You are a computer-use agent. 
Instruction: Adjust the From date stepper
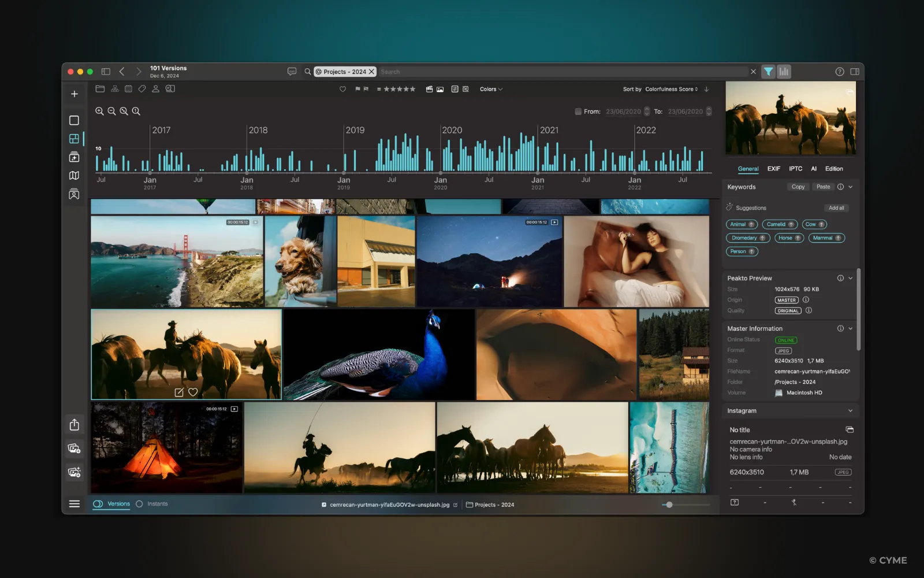[647, 112]
